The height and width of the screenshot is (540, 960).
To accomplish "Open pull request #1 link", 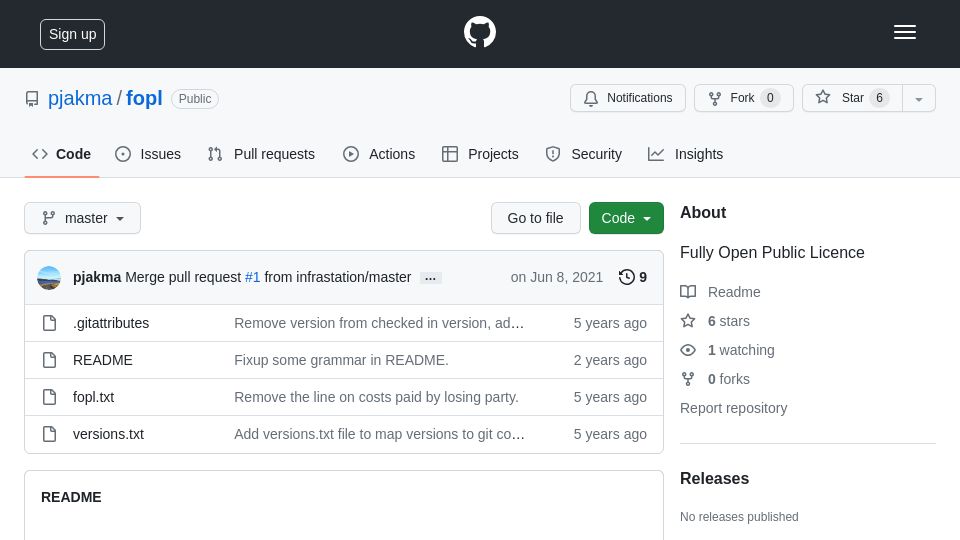I will coord(252,277).
